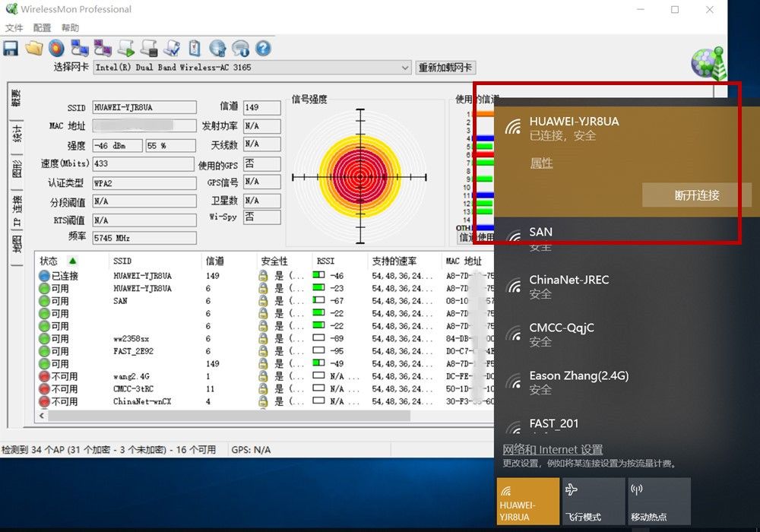The height and width of the screenshot is (532, 760).
Task: Click the Open folder toolbar icon
Action: click(x=34, y=49)
